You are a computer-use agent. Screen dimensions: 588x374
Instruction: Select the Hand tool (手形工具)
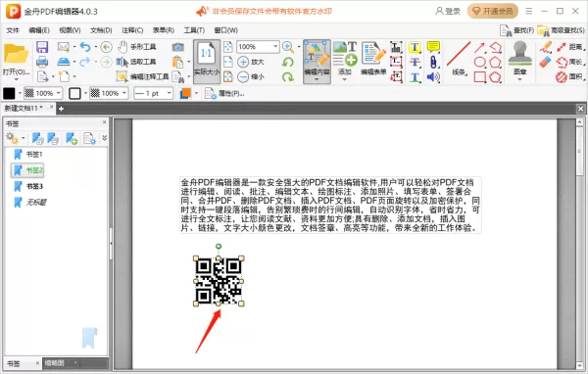pos(136,47)
